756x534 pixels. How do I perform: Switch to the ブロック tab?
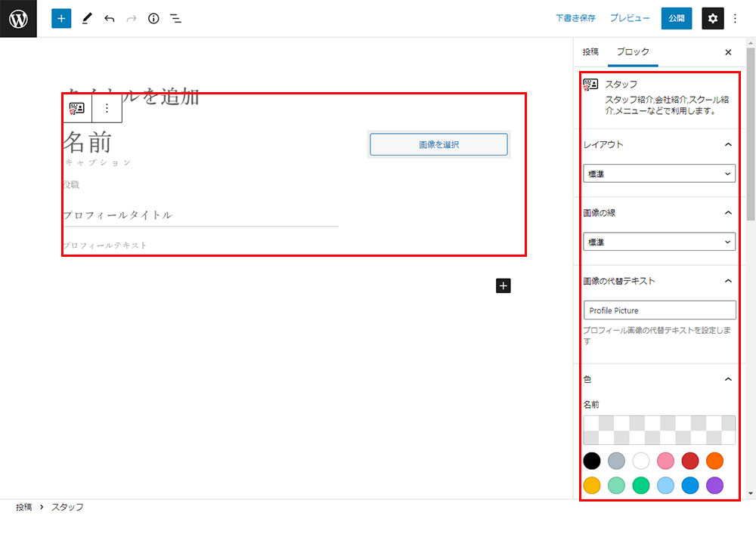coord(633,52)
